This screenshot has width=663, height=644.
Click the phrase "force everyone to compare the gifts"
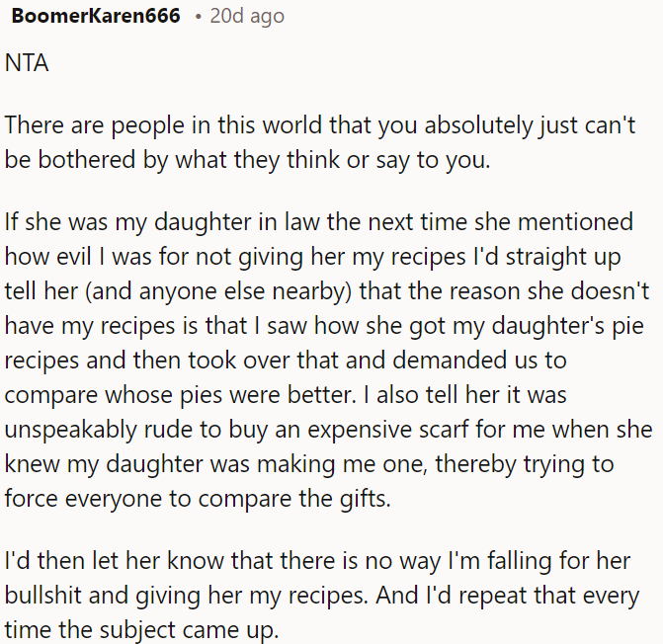click(198, 498)
